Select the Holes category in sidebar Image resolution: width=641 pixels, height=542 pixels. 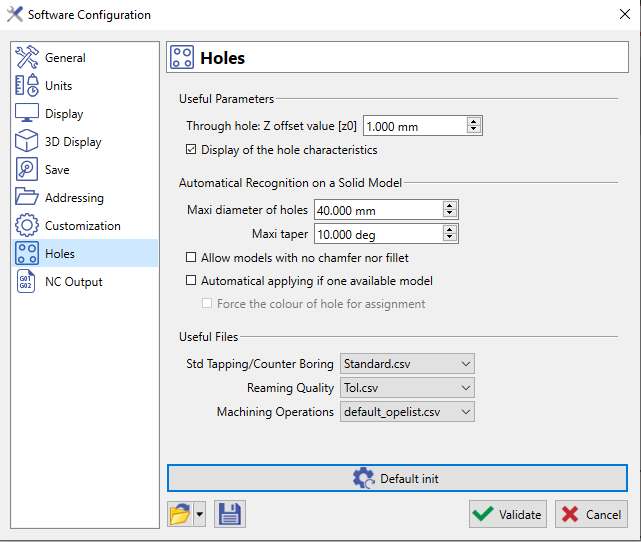pos(59,254)
